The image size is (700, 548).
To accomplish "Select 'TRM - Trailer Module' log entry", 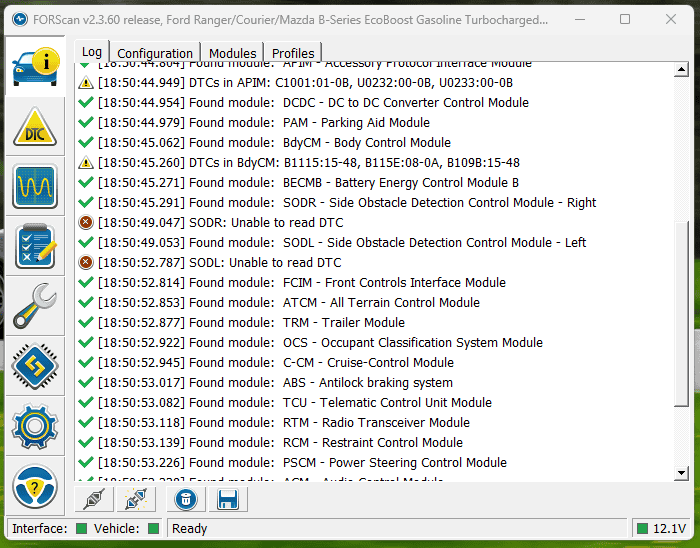I will 251,323.
